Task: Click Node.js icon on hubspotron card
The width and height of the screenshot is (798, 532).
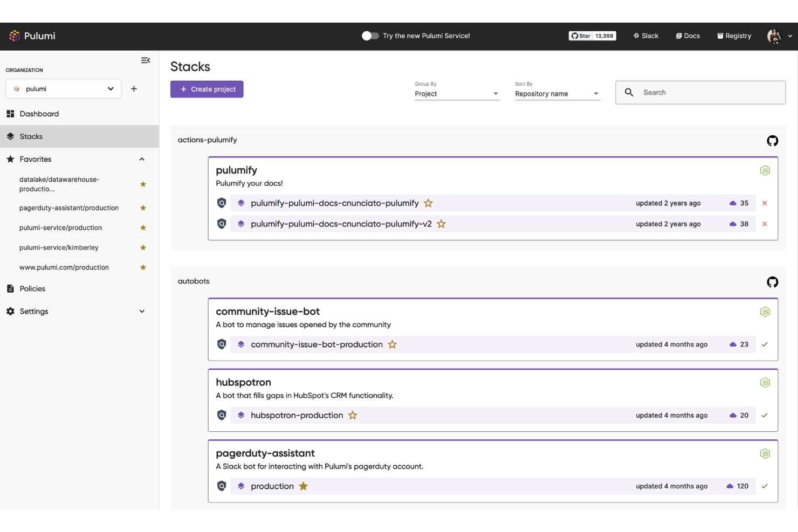Action: (765, 383)
